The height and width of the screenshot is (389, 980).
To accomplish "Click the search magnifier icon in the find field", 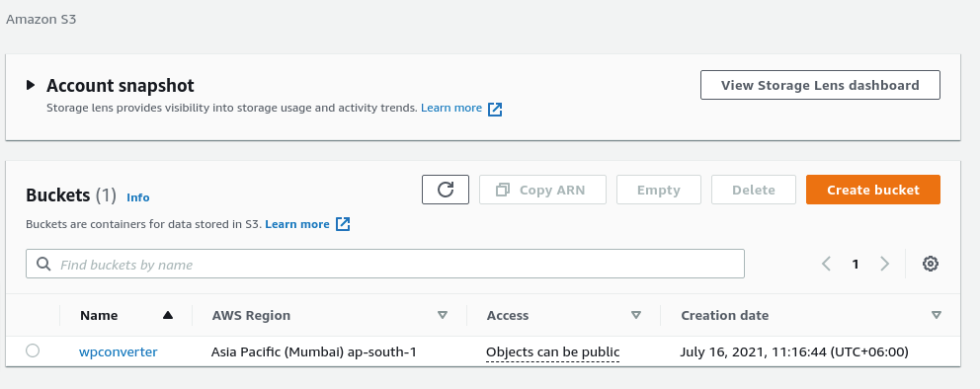I will point(43,265).
